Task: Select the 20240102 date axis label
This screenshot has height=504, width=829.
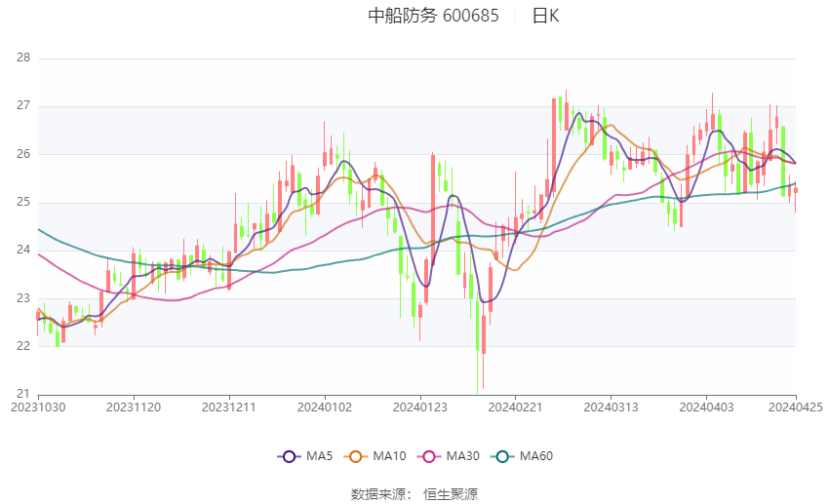Action: [x=325, y=407]
